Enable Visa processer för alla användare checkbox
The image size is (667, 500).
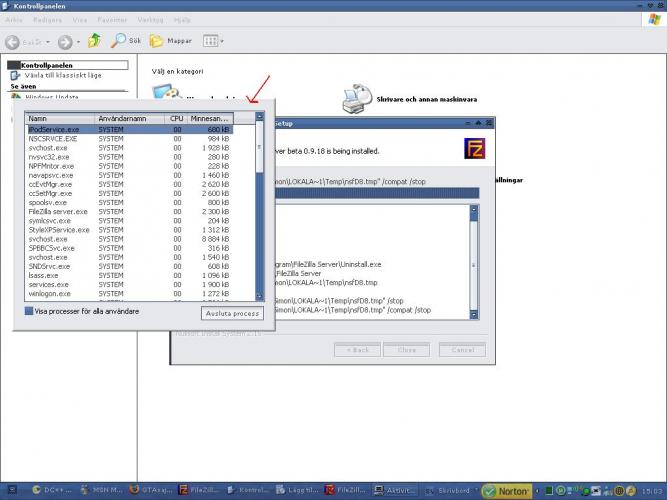(30, 311)
